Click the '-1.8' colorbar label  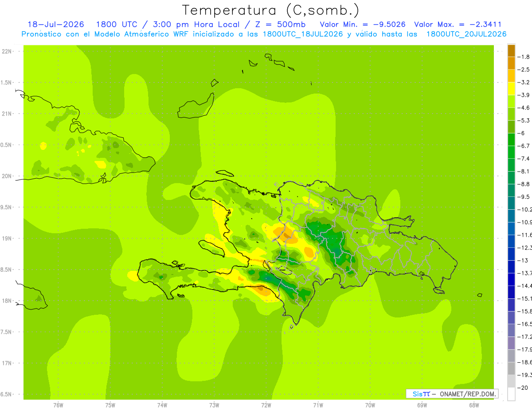pos(524,57)
